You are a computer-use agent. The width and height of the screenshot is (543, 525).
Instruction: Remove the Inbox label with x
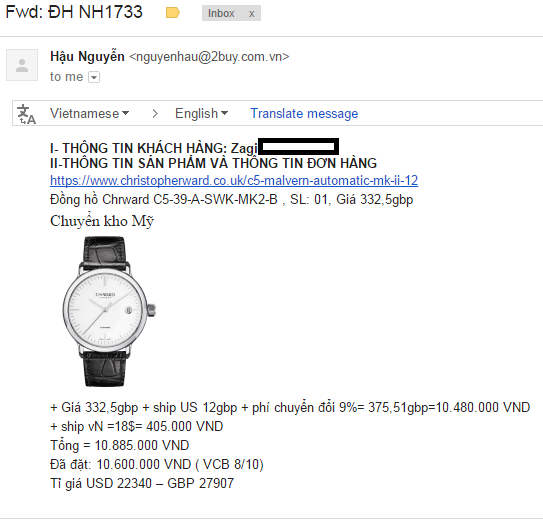252,14
